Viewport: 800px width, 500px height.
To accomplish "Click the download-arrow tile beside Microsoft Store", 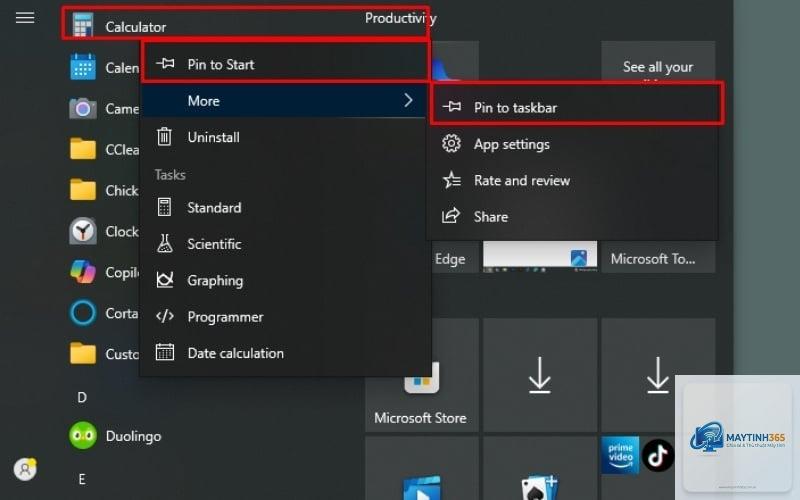I will coord(540,376).
